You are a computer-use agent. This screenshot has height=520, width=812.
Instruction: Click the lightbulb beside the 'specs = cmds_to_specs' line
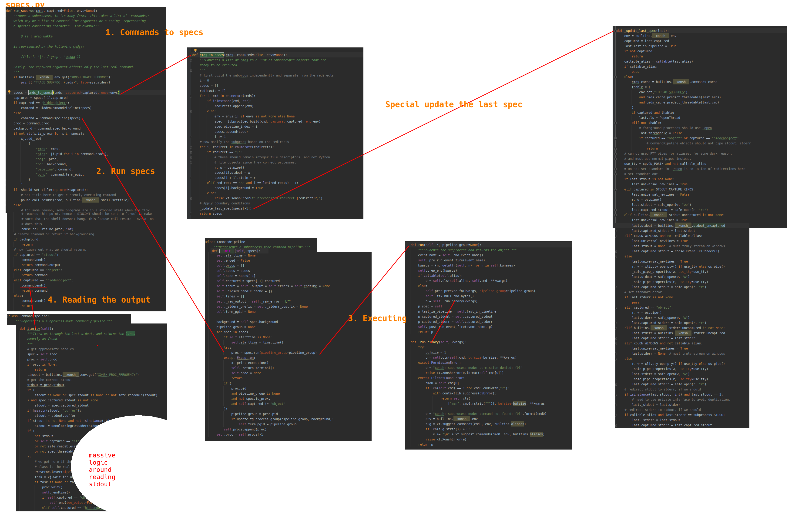click(9, 92)
